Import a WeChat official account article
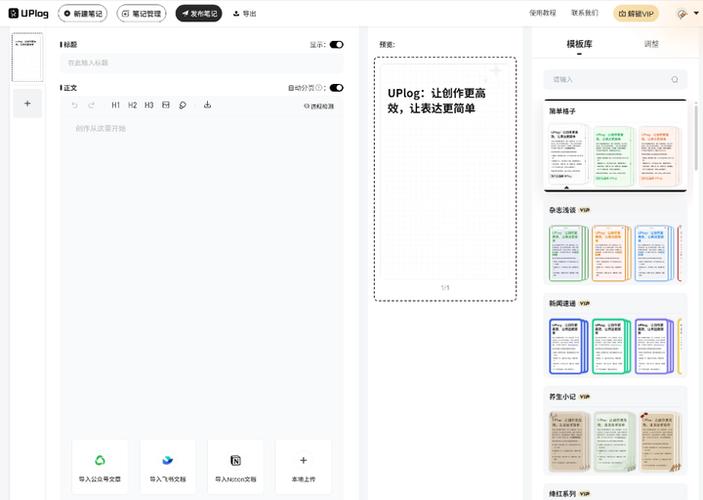This screenshot has width=703, height=500. point(100,466)
